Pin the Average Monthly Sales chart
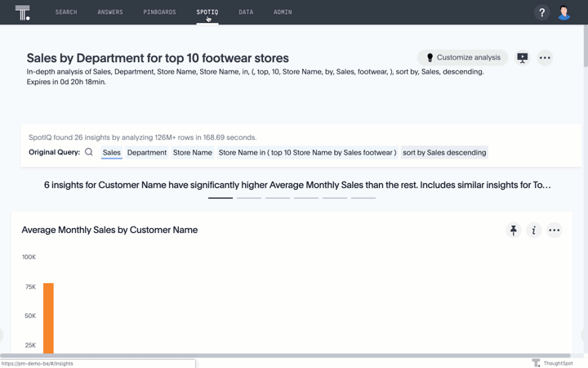 tap(514, 230)
